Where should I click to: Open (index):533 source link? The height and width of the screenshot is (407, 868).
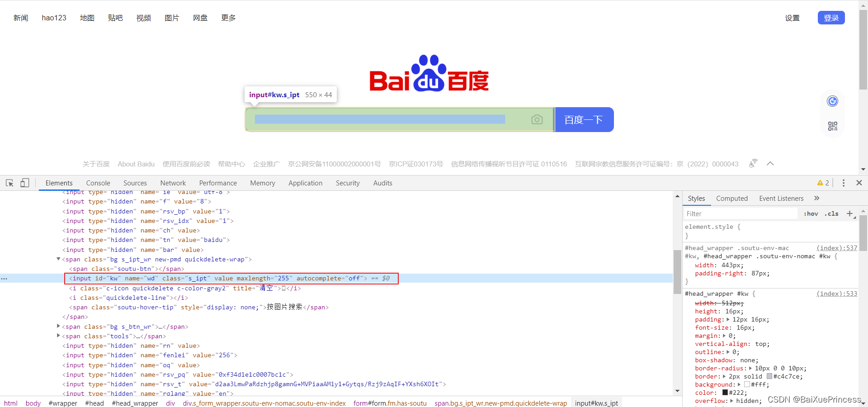(x=837, y=293)
